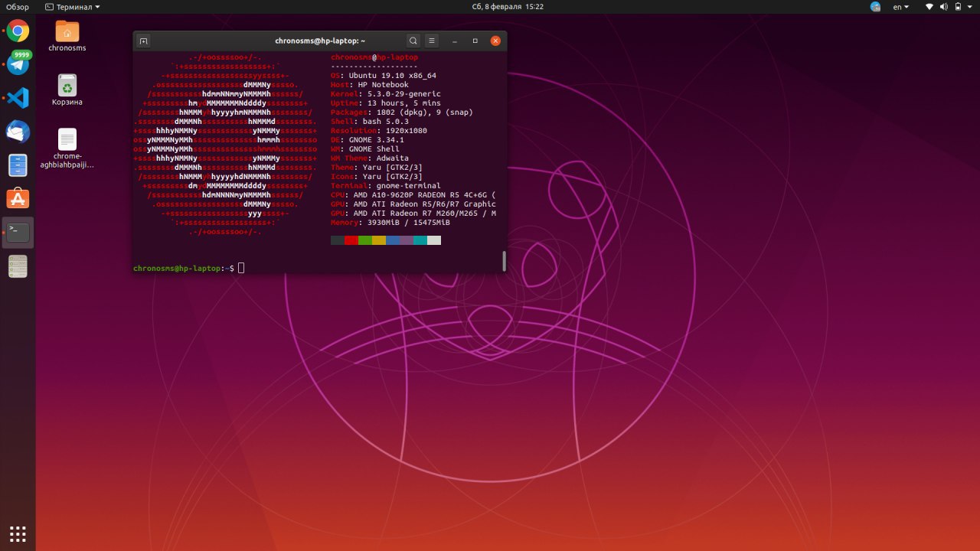Expand the system menu arrow
Image resolution: width=980 pixels, height=551 pixels.
pos(969,7)
